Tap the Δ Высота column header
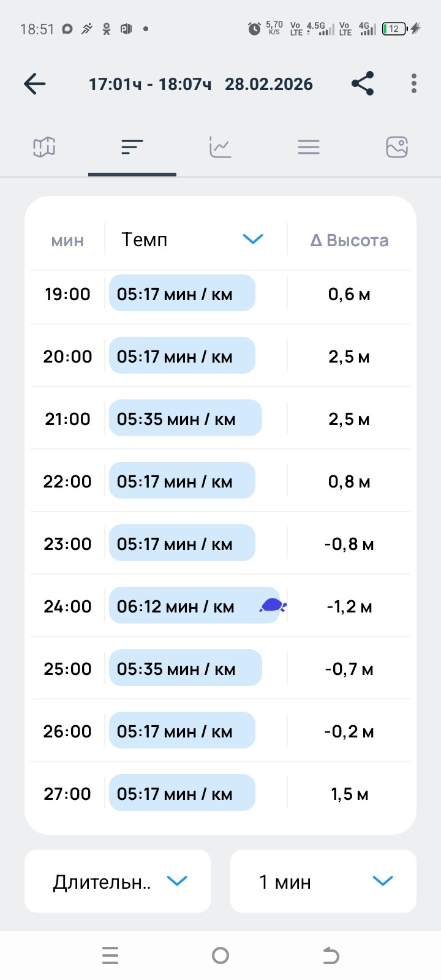The image size is (441, 980). (x=349, y=240)
